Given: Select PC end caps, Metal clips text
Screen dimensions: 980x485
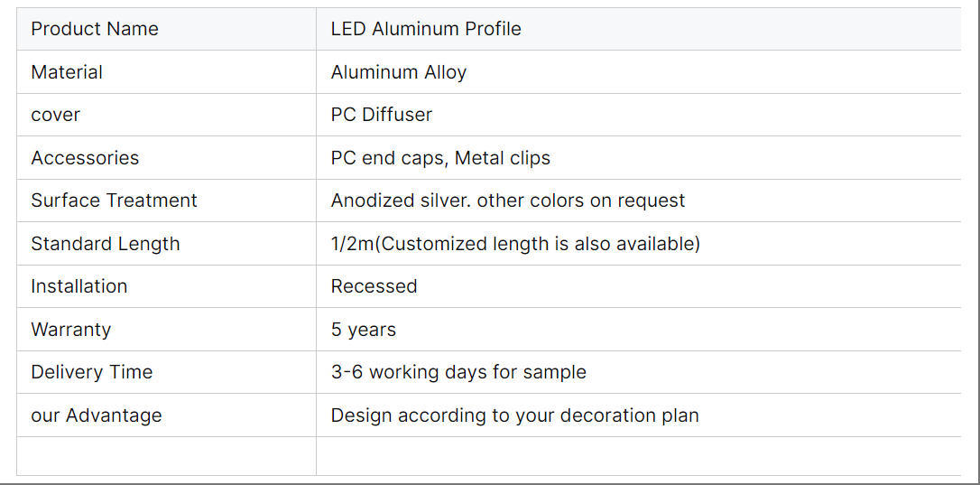Looking at the screenshot, I should [440, 158].
